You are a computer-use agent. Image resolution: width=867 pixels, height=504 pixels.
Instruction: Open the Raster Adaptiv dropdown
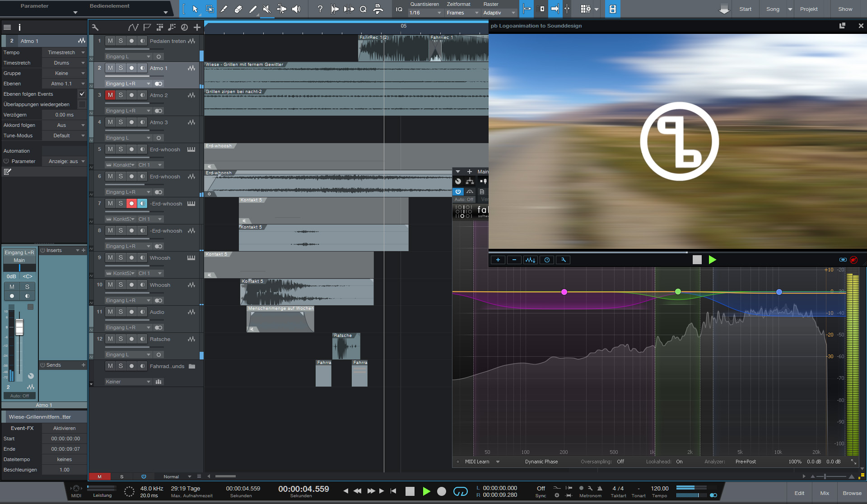(x=499, y=13)
